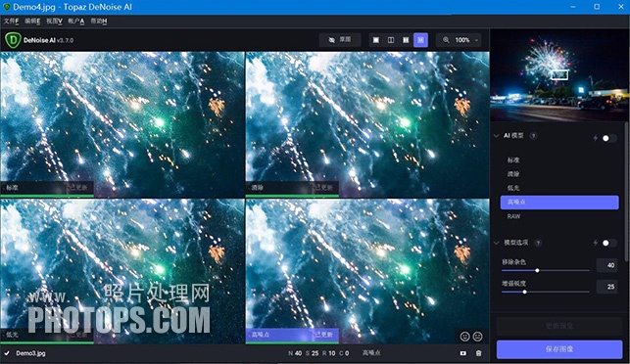Click the 保存图像 save button

559,349
